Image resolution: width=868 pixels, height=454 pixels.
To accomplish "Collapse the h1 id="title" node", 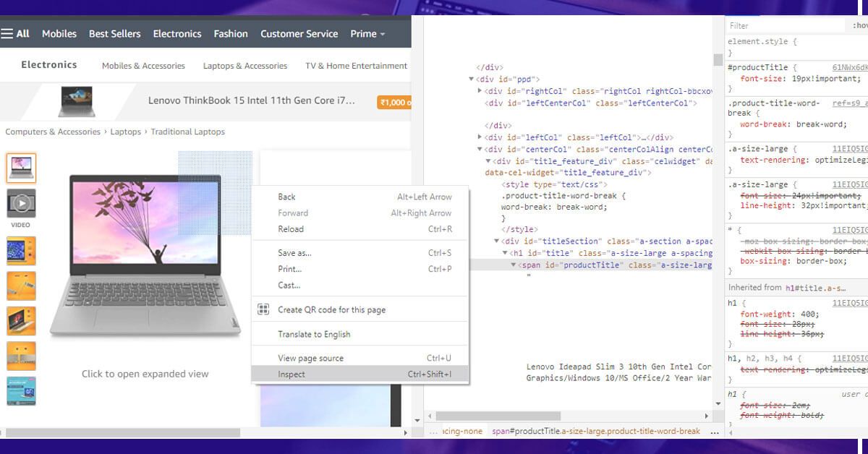I will (505, 253).
